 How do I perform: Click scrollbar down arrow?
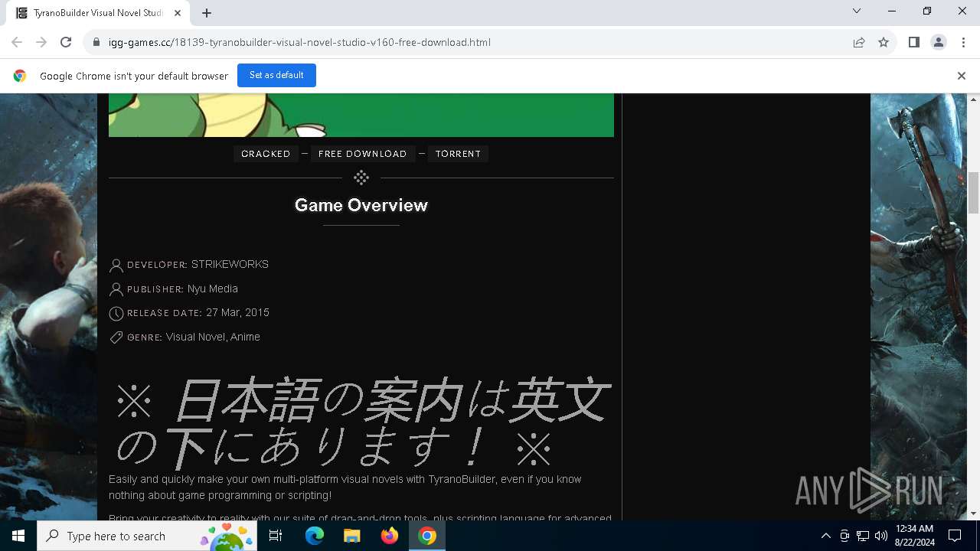pos(974,514)
